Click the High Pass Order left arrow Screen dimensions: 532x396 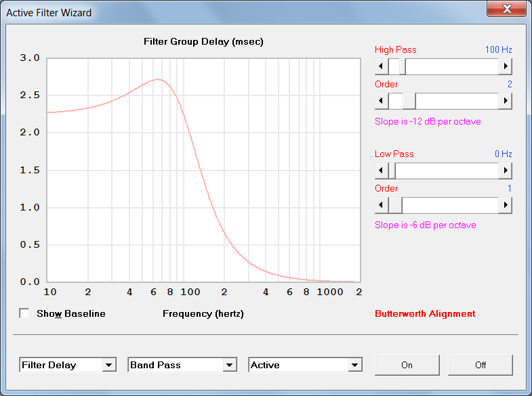382,101
